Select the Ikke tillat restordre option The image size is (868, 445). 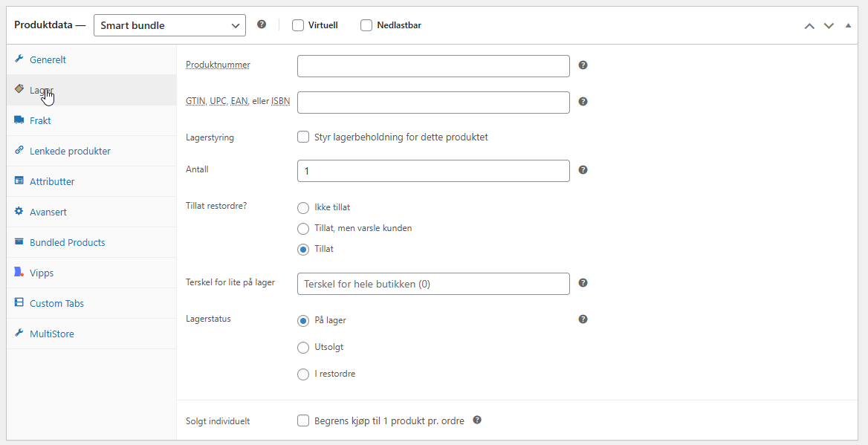pos(303,208)
